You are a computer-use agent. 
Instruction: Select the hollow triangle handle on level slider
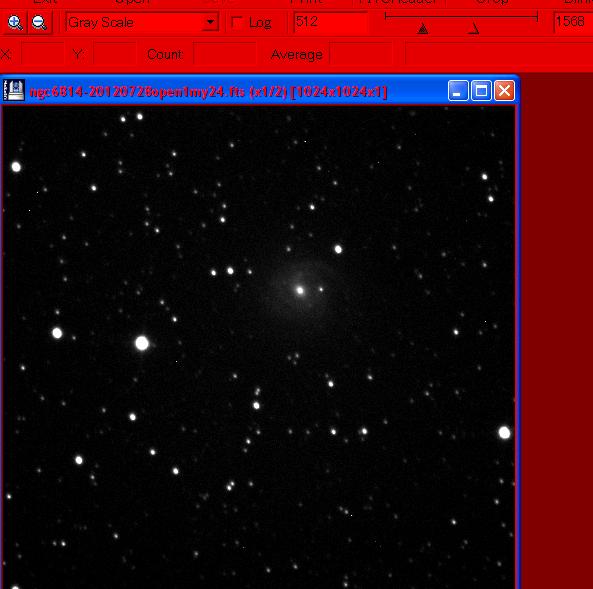click(x=473, y=28)
